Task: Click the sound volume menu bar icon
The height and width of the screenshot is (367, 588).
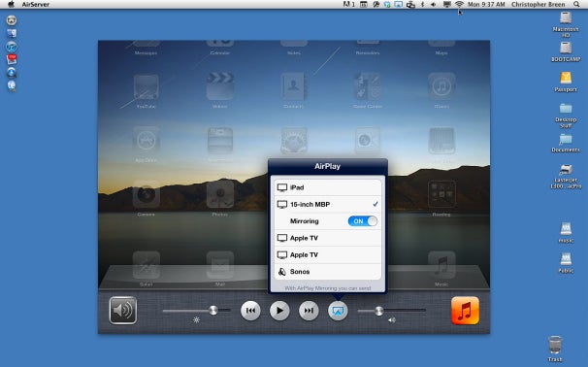Action: pyautogui.click(x=434, y=5)
